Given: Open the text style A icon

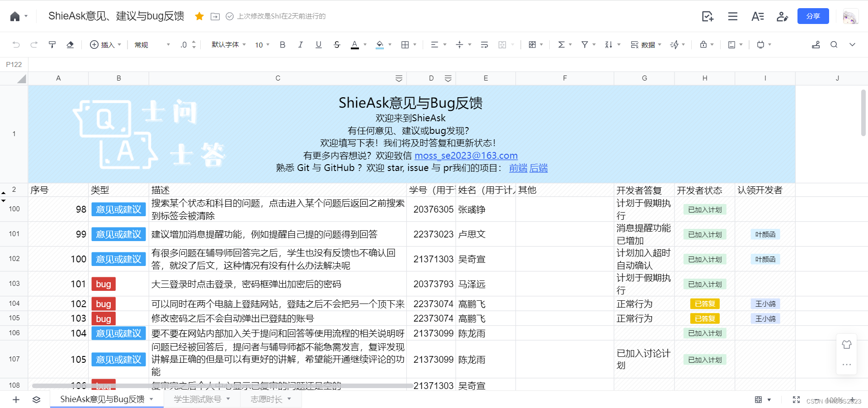Looking at the screenshot, I should coord(757,16).
